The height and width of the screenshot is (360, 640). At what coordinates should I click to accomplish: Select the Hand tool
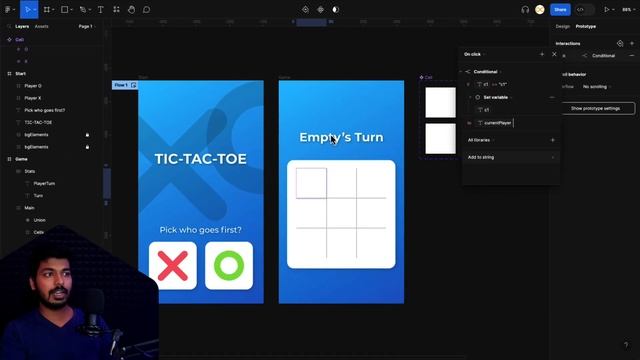pyautogui.click(x=131, y=9)
